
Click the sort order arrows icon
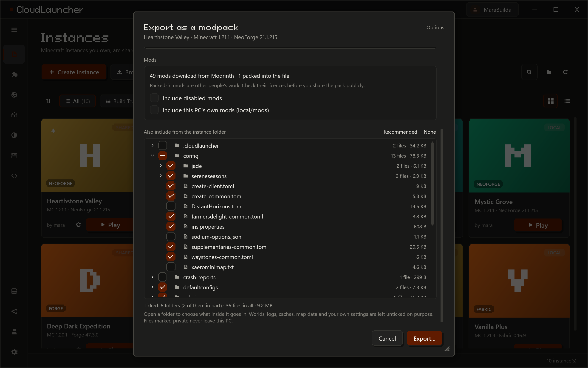point(48,101)
